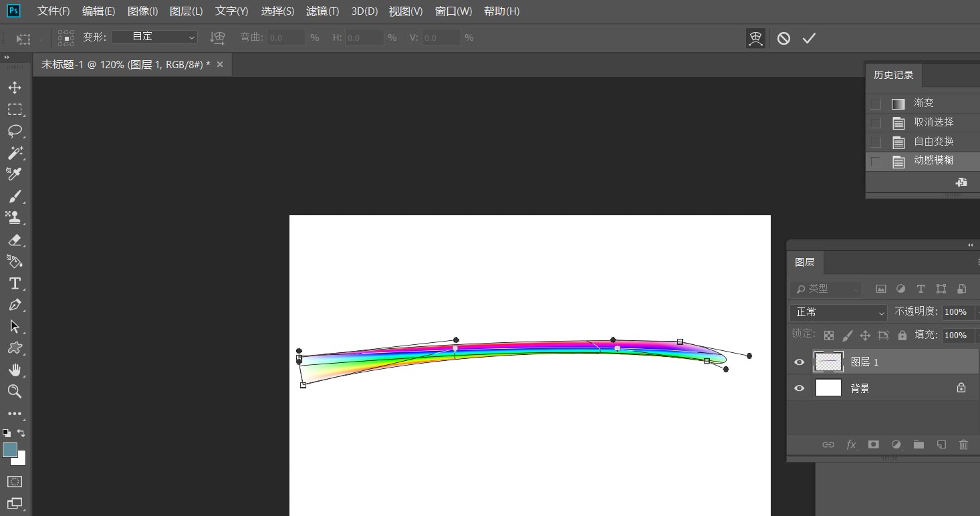Screen dimensions: 980x516
Task: Select the Lasso tool
Action: pyautogui.click(x=15, y=131)
